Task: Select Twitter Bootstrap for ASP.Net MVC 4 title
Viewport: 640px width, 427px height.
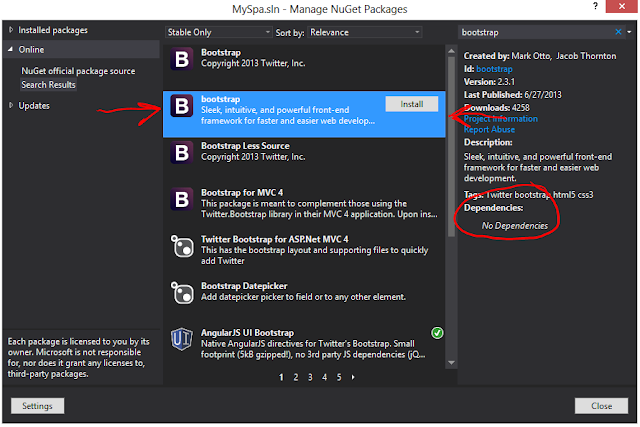Action: click(274, 239)
